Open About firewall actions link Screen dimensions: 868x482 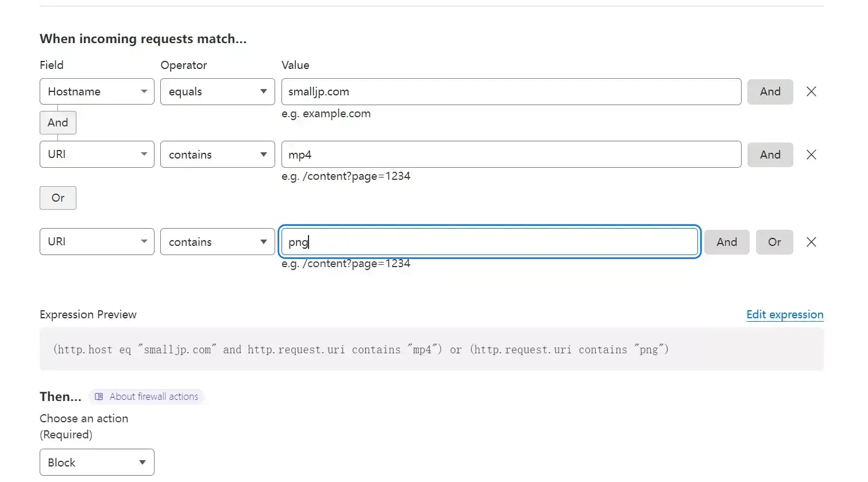pos(153,396)
